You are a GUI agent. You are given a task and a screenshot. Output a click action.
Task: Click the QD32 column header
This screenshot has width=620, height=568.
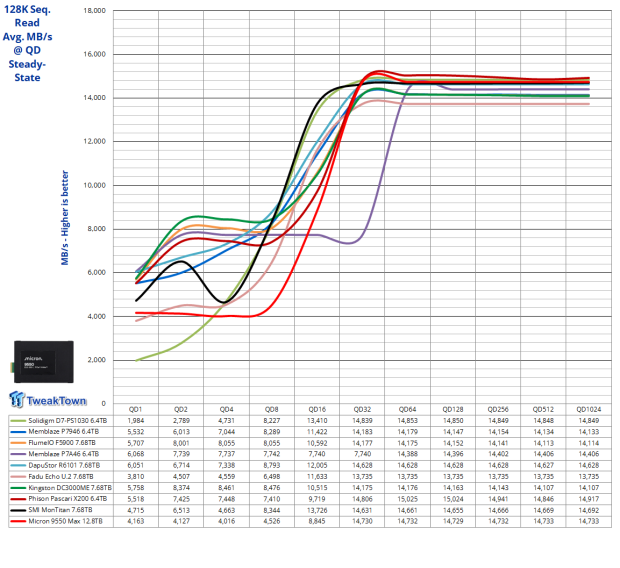363,410
